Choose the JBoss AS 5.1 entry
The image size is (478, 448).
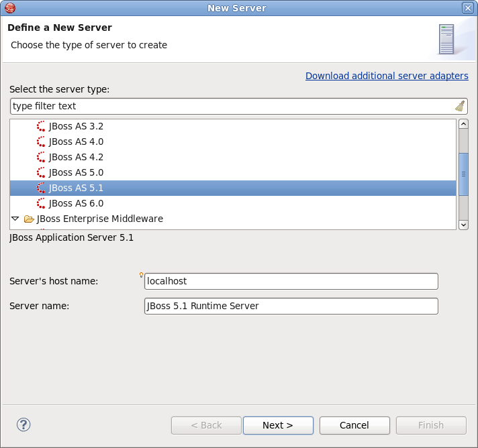[76, 188]
